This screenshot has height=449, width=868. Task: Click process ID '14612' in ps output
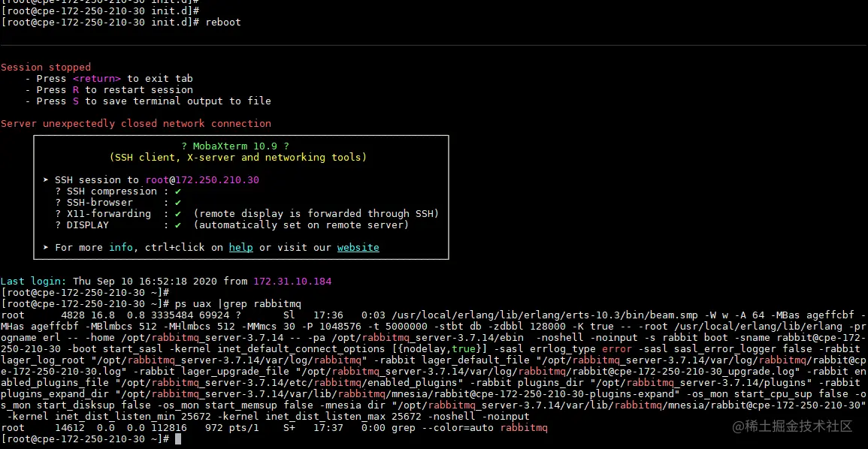click(70, 427)
